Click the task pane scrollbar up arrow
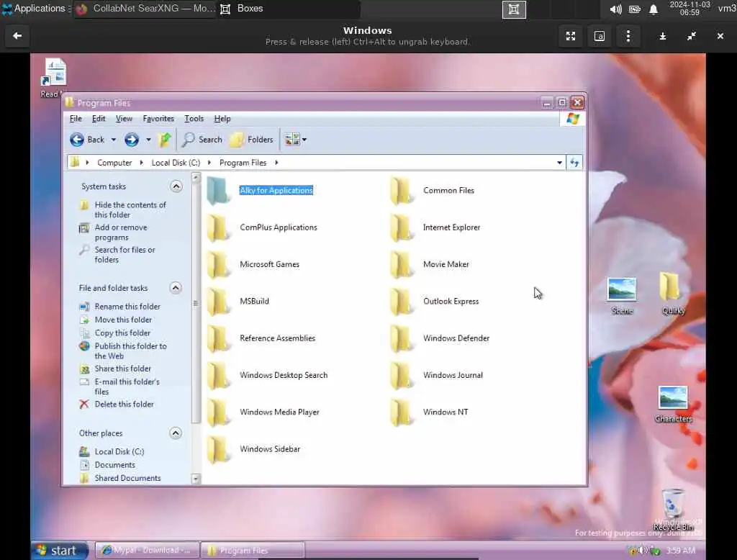737x560 pixels. 196,177
